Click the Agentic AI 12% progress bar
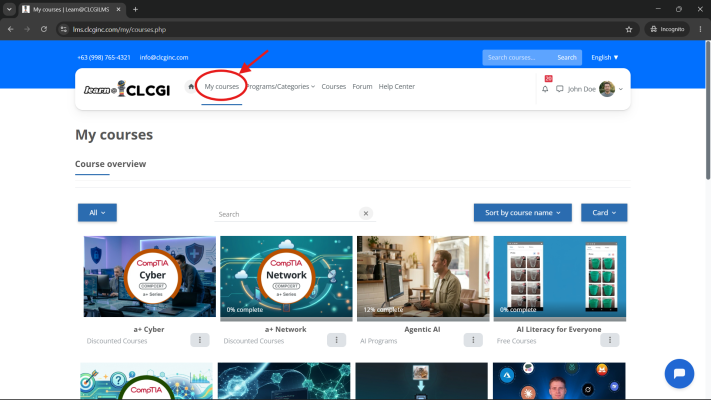 (423, 319)
